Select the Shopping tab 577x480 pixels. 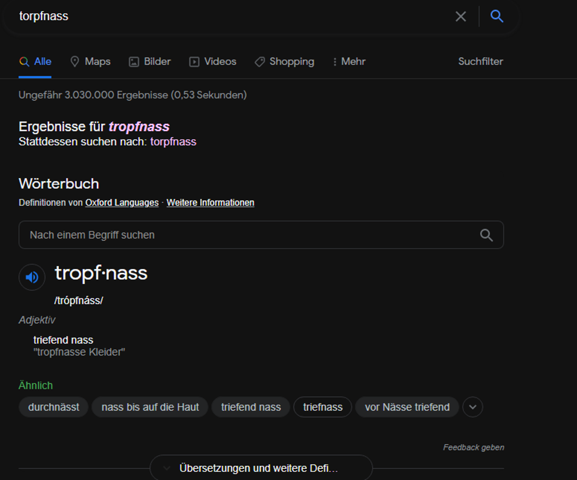pos(284,61)
